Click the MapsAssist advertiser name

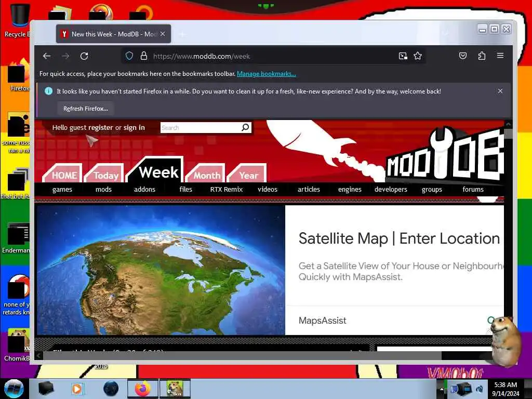[x=322, y=320]
